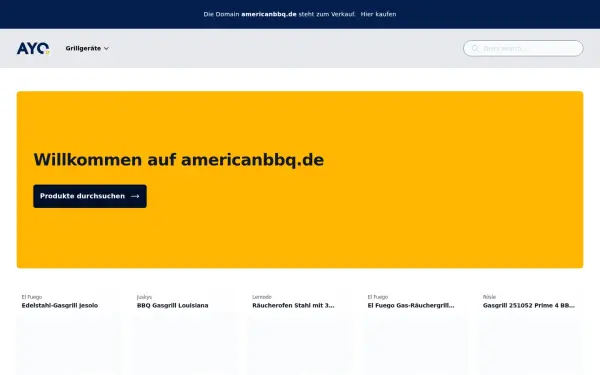This screenshot has height=375, width=600.
Task: Focus the quick search field
Action: pos(523,48)
